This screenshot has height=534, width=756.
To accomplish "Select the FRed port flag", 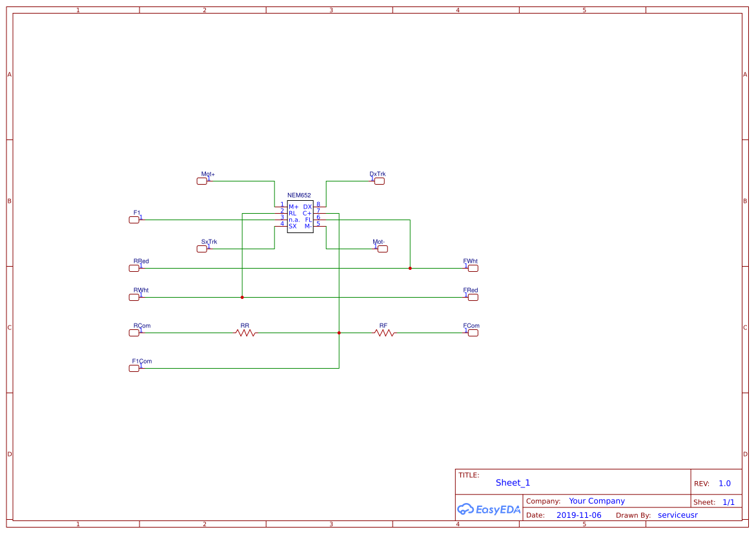I will pos(473,297).
